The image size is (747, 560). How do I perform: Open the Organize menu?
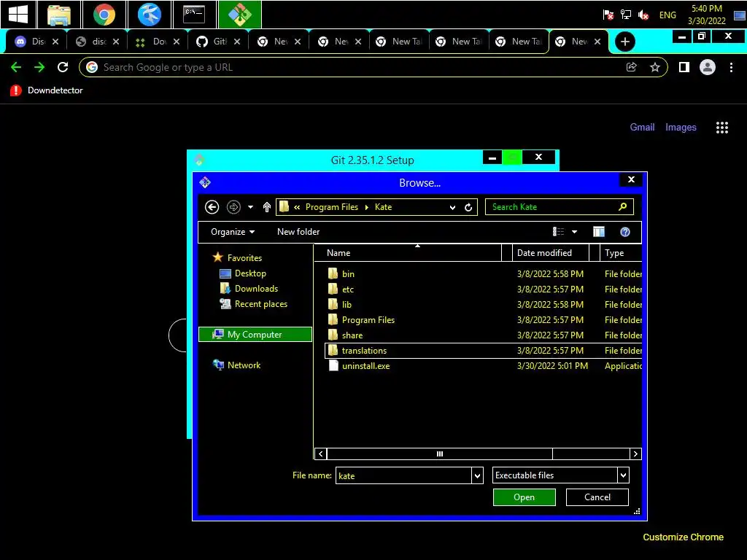point(233,232)
